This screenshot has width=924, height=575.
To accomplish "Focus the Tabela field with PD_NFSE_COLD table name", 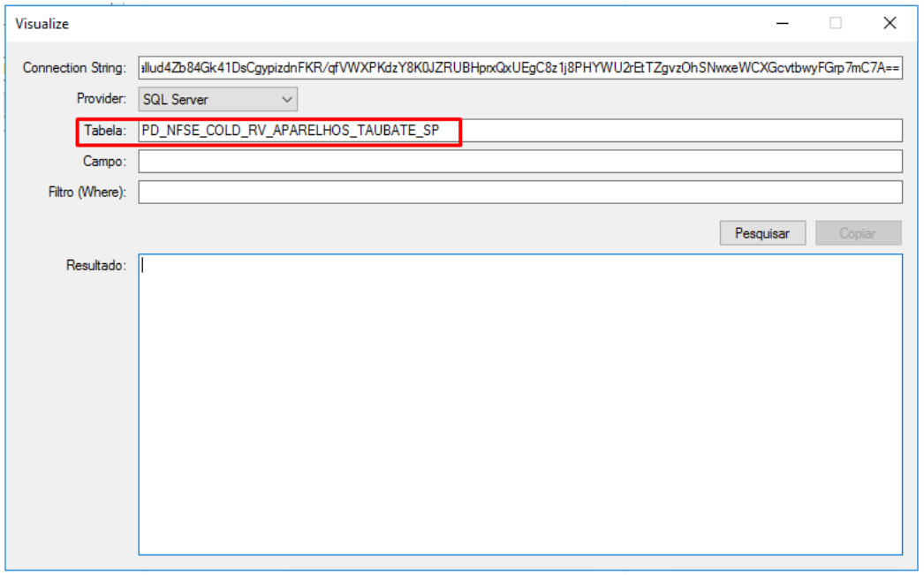I will 519,131.
